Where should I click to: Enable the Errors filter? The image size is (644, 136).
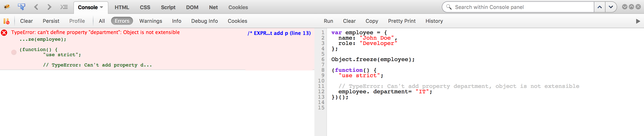(x=122, y=21)
